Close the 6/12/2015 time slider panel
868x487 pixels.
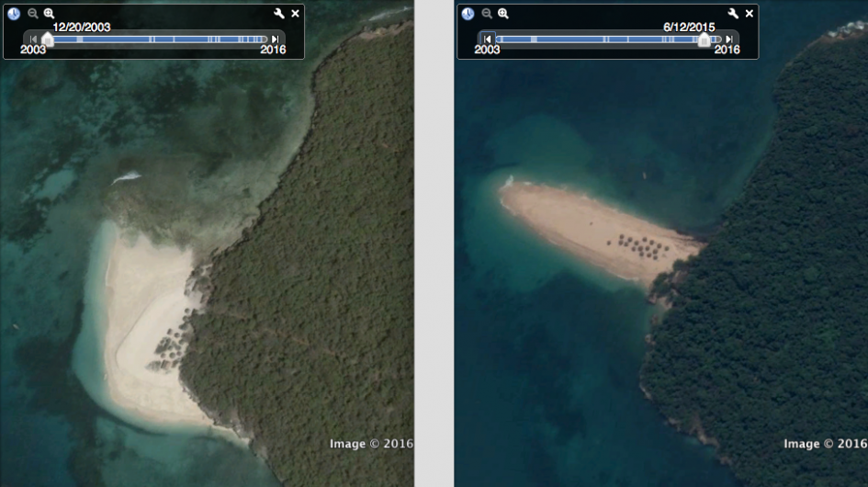tap(750, 13)
